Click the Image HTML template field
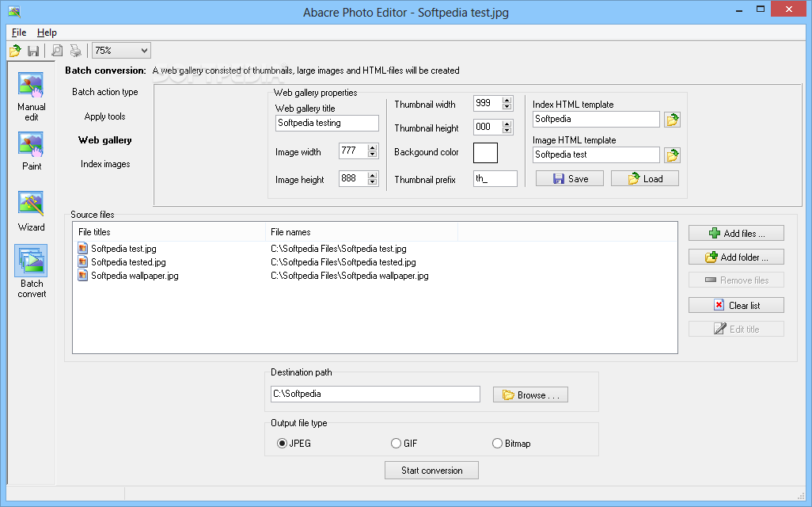The image size is (812, 507). point(596,154)
